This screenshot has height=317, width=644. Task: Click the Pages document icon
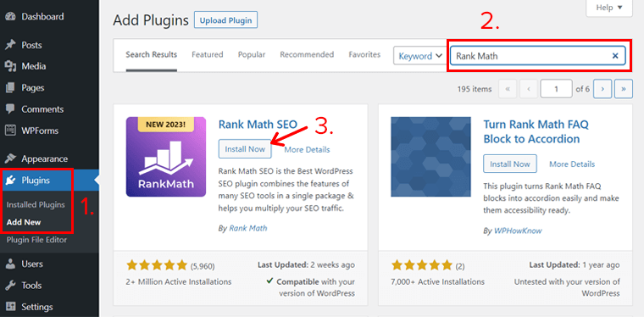click(10, 88)
